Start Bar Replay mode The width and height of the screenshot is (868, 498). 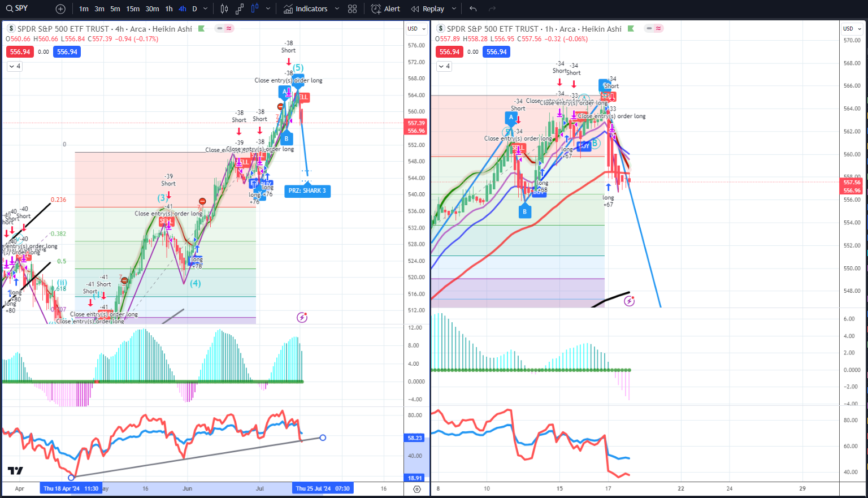[x=428, y=9]
